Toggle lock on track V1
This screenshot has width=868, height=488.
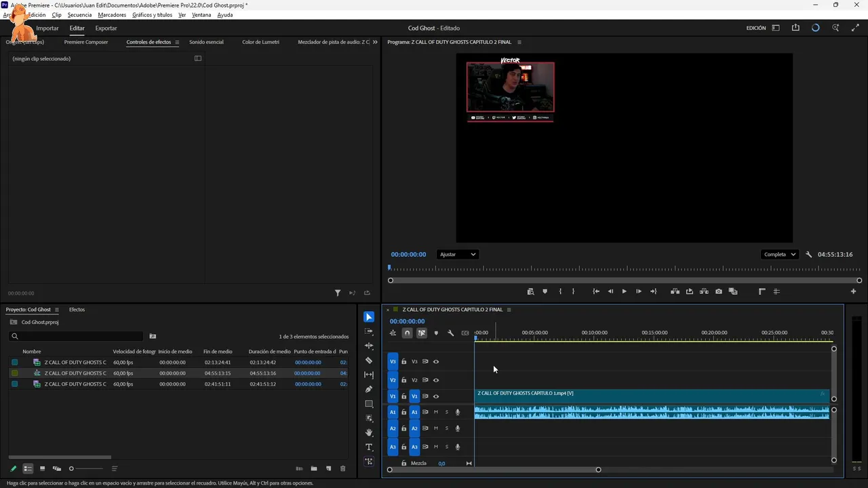click(404, 396)
